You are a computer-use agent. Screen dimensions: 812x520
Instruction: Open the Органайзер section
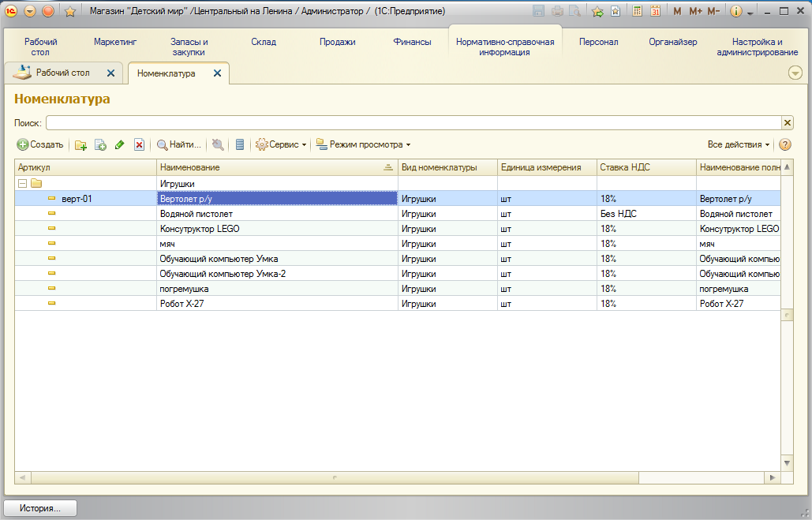pos(672,42)
